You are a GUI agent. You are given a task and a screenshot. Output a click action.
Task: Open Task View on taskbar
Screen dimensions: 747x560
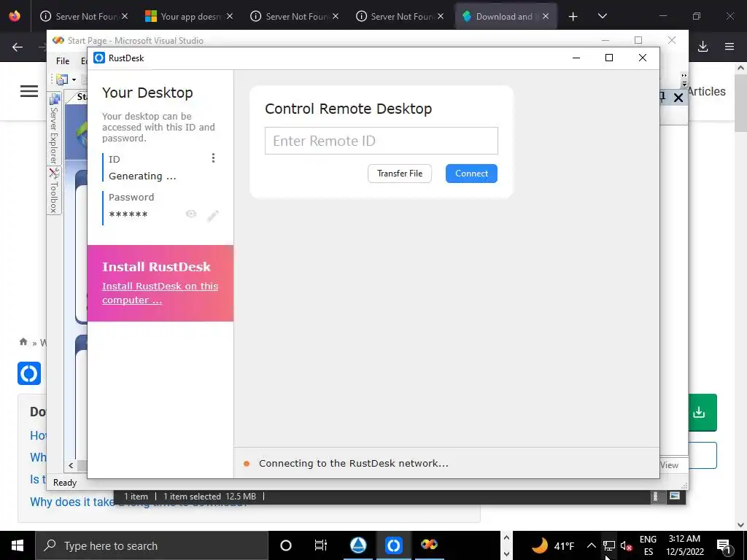(321, 545)
